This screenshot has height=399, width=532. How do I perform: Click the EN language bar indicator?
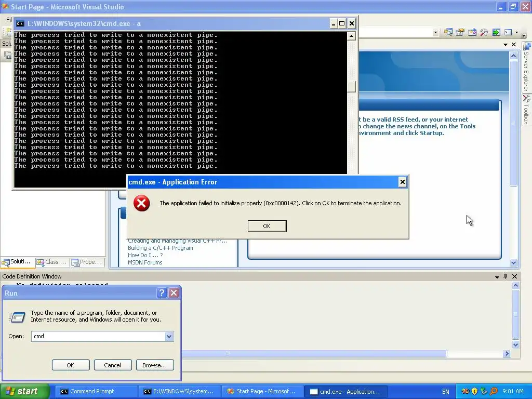[445, 392]
